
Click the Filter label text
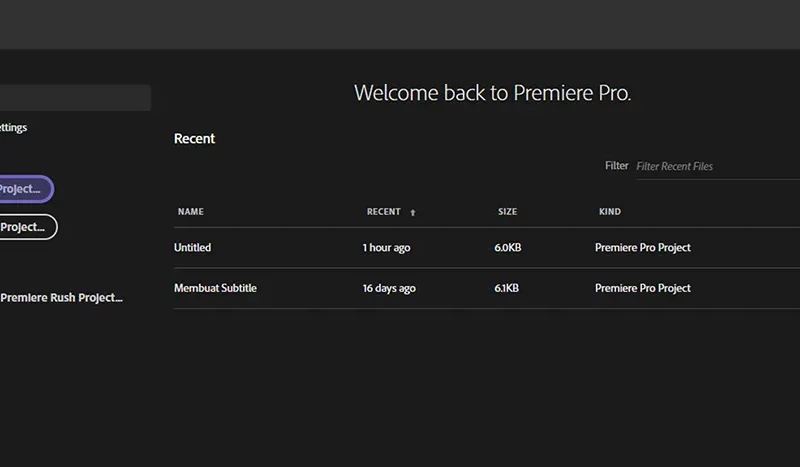[x=616, y=166]
